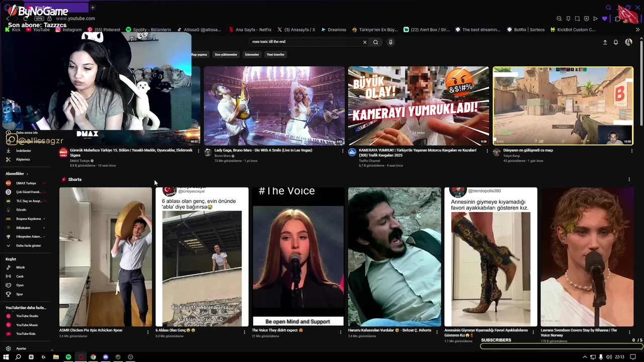Click the purple heart bookmark icon
This screenshot has width=644, height=362.
(x=604, y=19)
